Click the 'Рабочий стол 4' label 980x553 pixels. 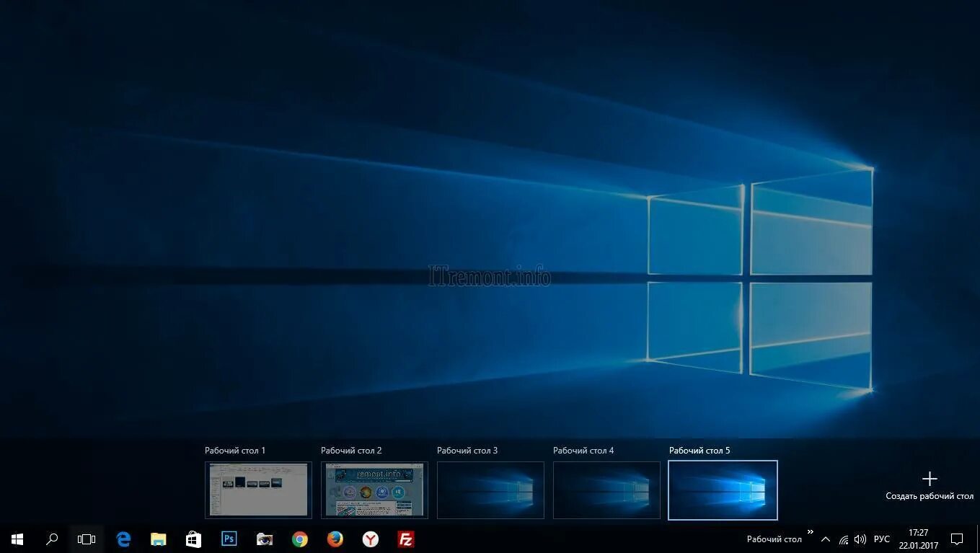[583, 451]
